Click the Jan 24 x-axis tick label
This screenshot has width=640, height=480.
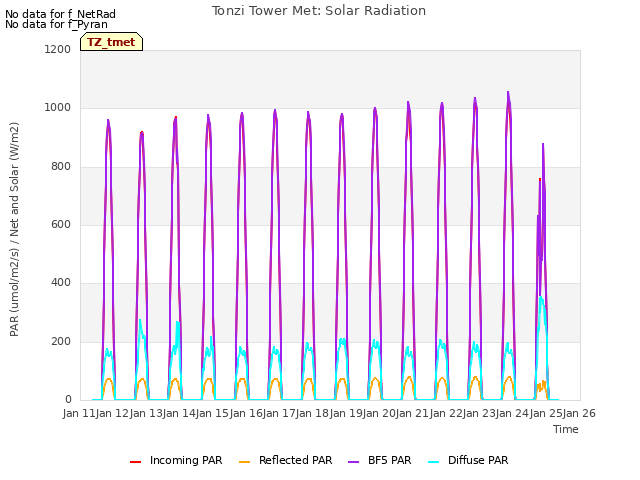(x=512, y=413)
